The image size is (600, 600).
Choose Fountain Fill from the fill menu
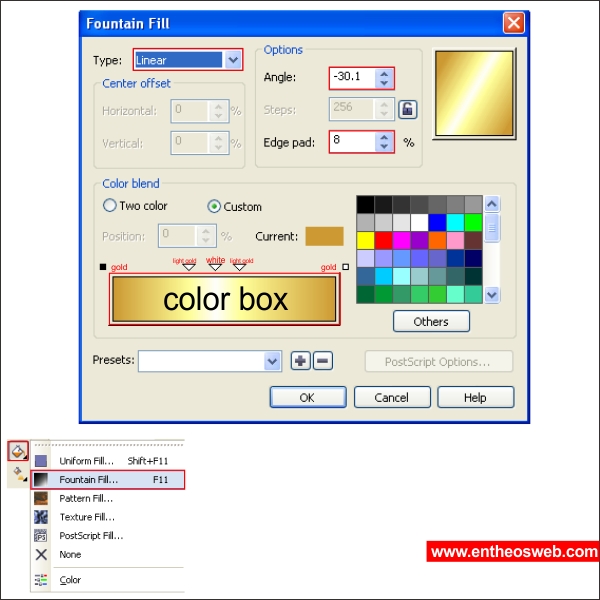coord(88,480)
